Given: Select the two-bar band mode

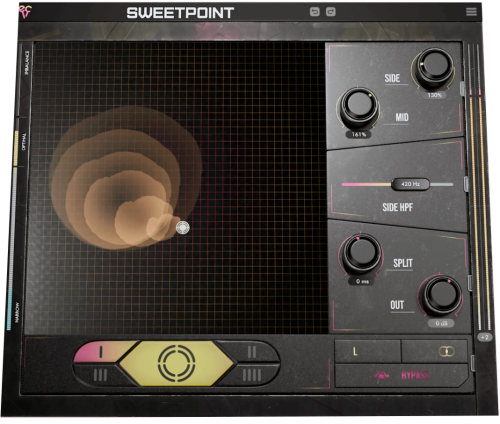Looking at the screenshot, I should (x=252, y=352).
